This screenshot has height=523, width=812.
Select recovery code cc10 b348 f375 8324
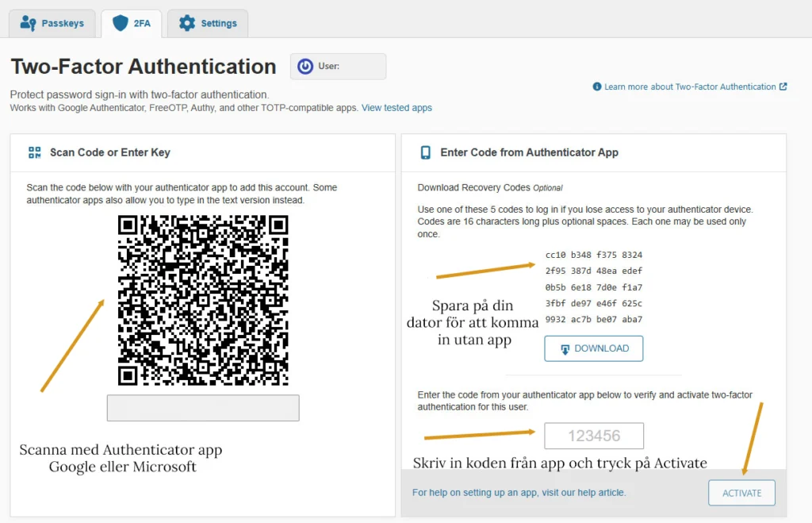(x=593, y=255)
